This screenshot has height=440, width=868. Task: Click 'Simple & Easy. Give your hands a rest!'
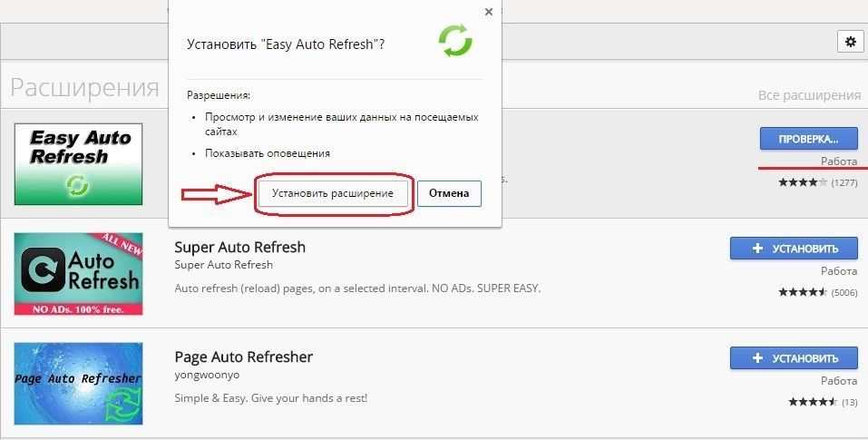[x=270, y=398]
